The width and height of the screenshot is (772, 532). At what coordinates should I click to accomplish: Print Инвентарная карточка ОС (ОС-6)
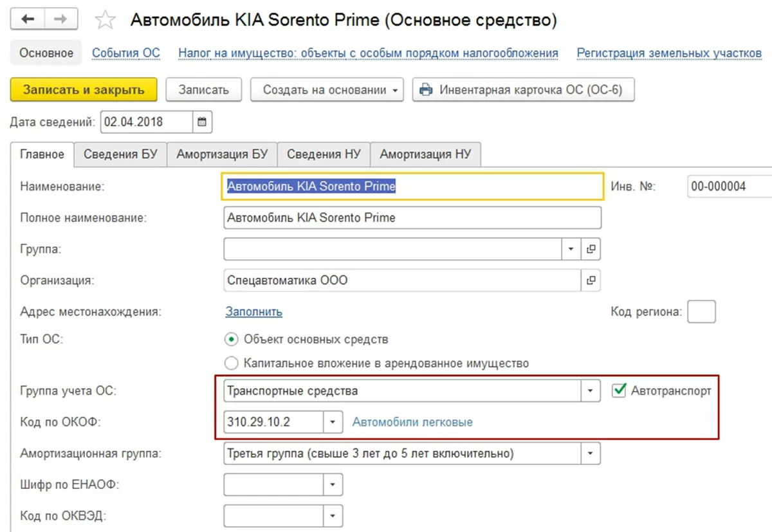pyautogui.click(x=524, y=90)
